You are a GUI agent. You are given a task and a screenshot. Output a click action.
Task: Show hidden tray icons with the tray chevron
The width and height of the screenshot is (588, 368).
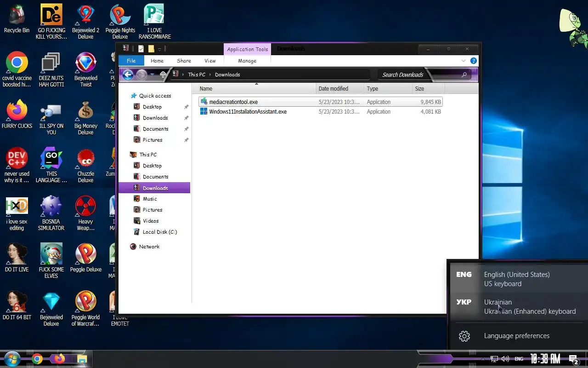(x=483, y=359)
